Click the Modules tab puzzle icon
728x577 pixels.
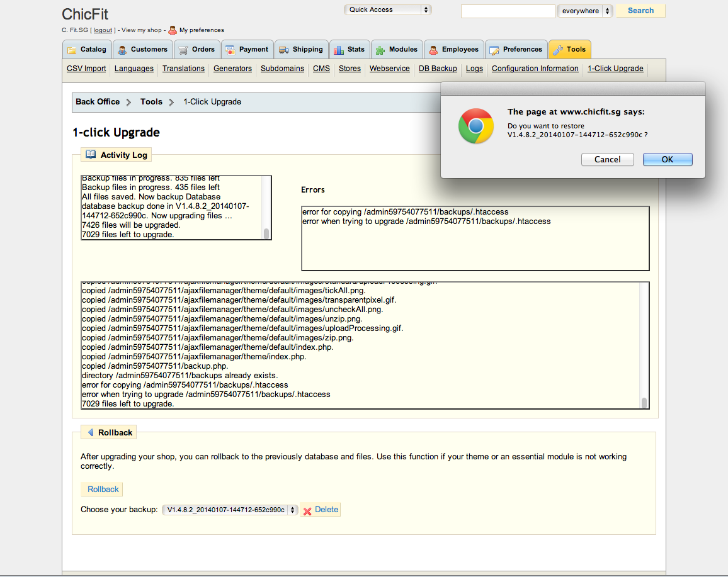pos(380,50)
